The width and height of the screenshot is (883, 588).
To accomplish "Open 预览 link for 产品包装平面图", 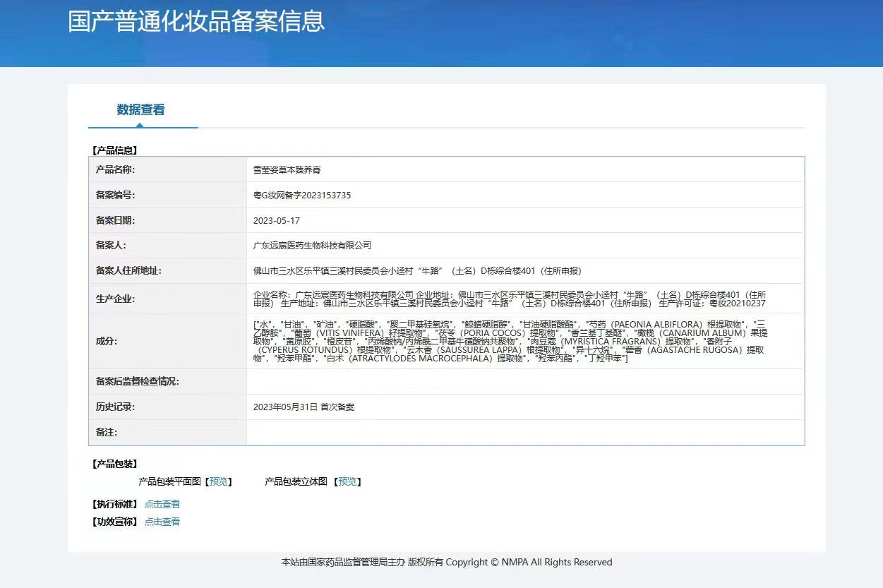I will pyautogui.click(x=219, y=481).
